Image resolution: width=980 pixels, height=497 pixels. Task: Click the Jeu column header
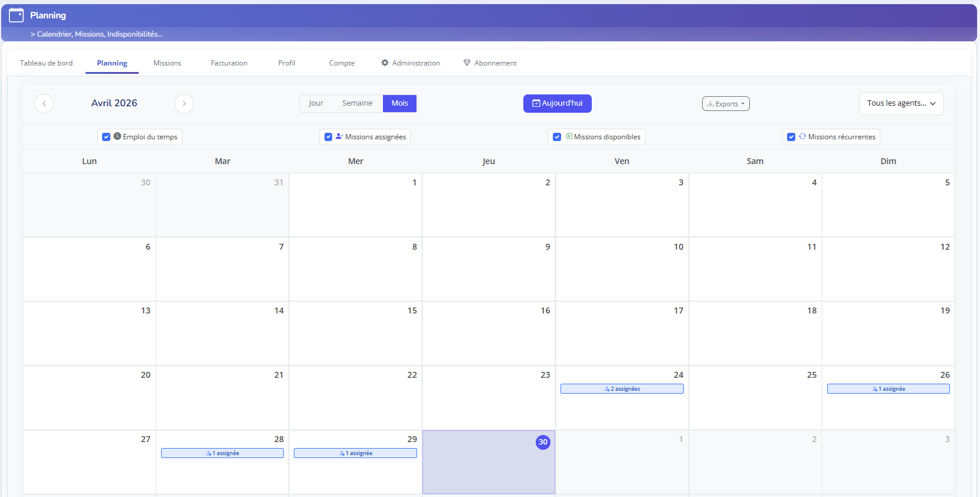click(x=489, y=161)
